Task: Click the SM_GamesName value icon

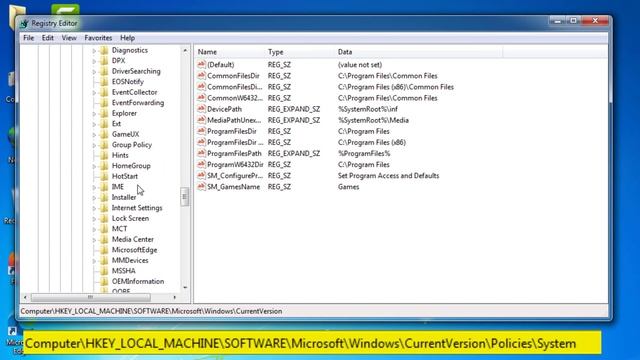Action: (x=201, y=187)
